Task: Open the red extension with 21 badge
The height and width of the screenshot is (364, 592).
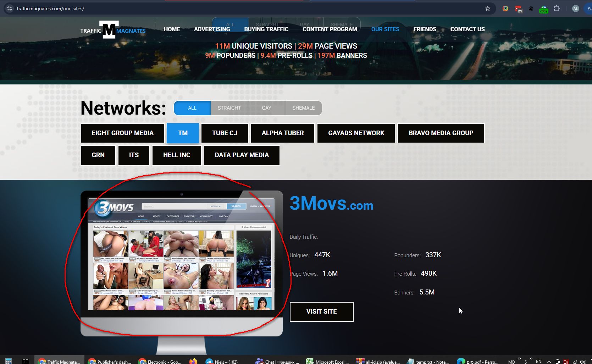Action: pyautogui.click(x=519, y=9)
